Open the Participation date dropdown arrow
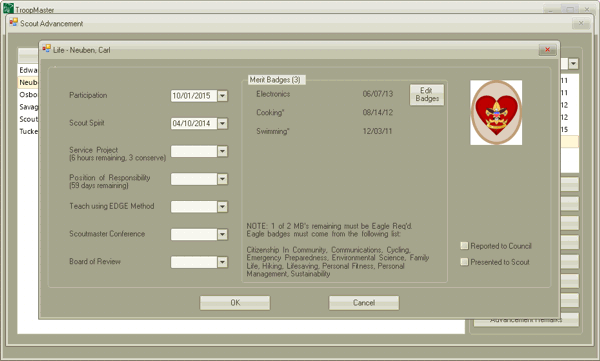600x361 pixels. [x=222, y=96]
